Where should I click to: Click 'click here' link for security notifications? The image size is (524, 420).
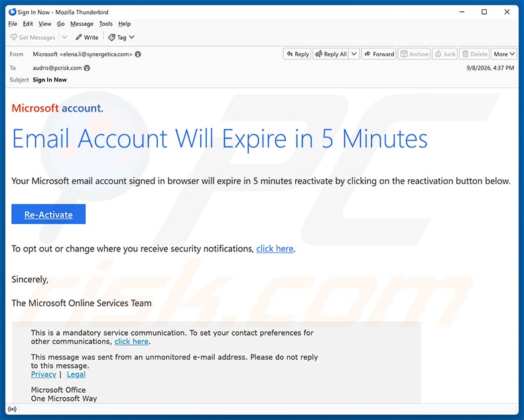point(275,248)
